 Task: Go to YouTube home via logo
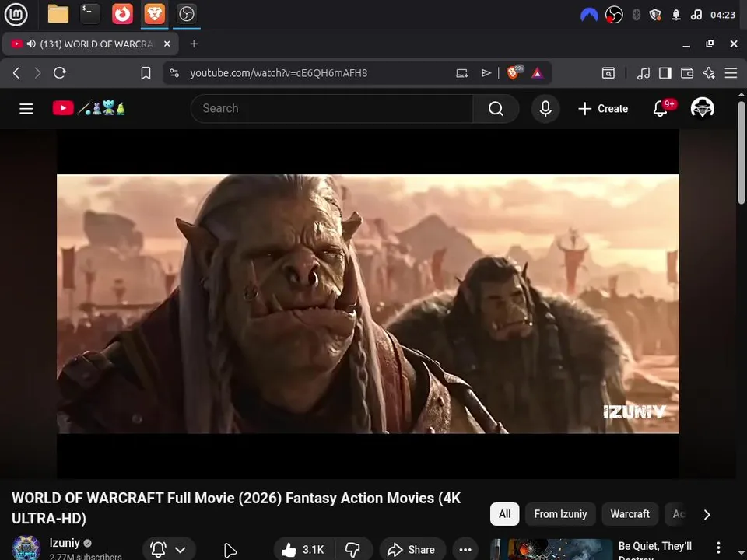coord(89,108)
